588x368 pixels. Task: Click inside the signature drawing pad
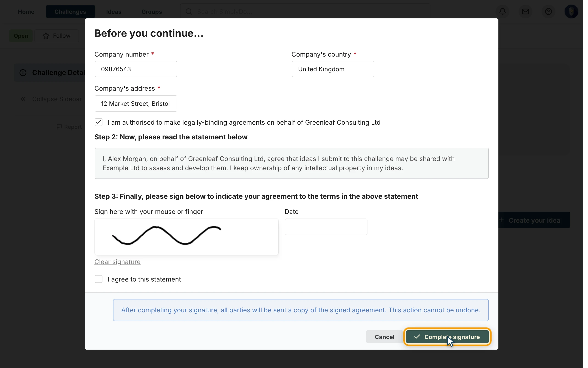tap(186, 237)
